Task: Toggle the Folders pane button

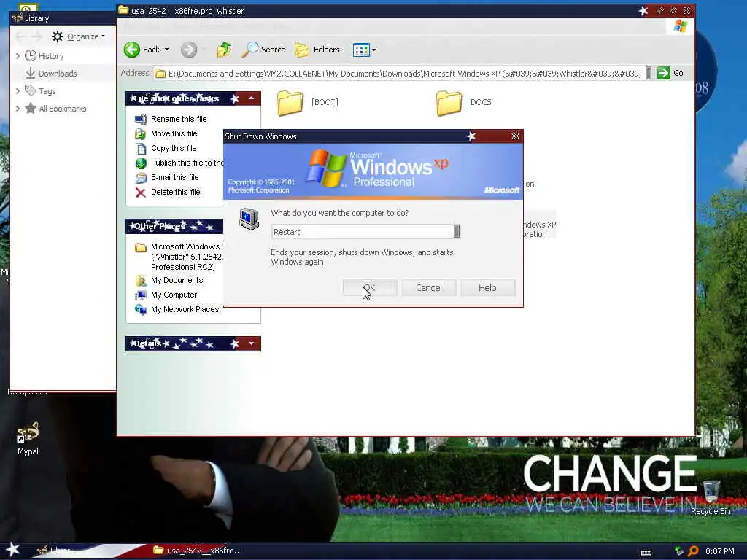Action: (x=317, y=50)
